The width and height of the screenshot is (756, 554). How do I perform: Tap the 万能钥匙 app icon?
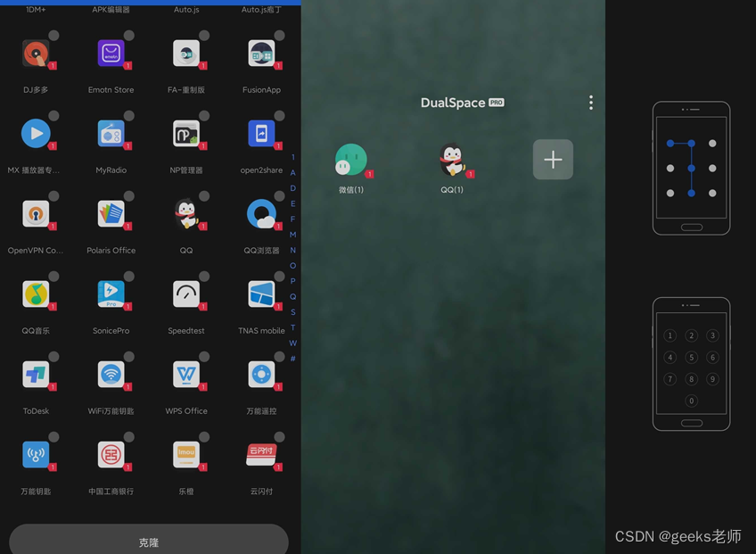(x=36, y=454)
